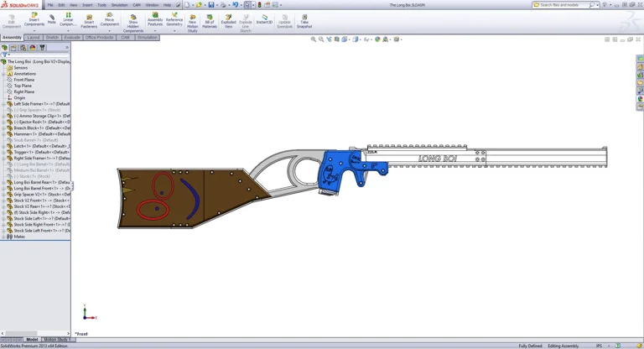Open the Smart Fasteners tool
This screenshot has height=349, width=644.
(89, 20)
